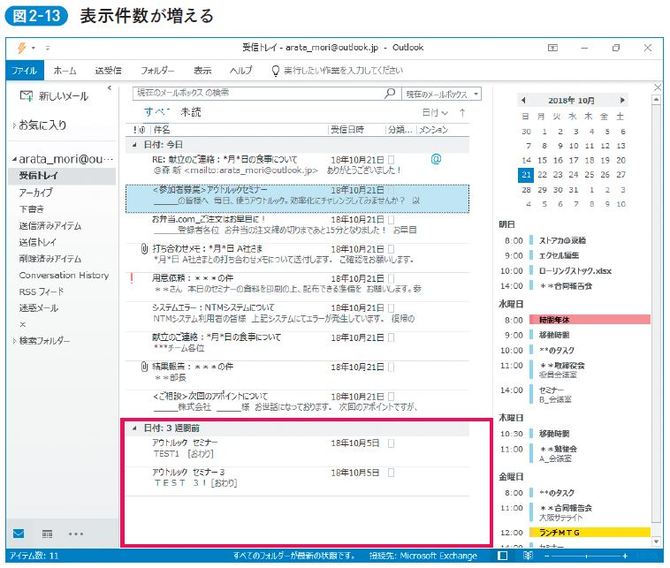This screenshot has width=670, height=568.
Task: Collapse the 日付: 3 週間前 group
Action: click(x=135, y=428)
